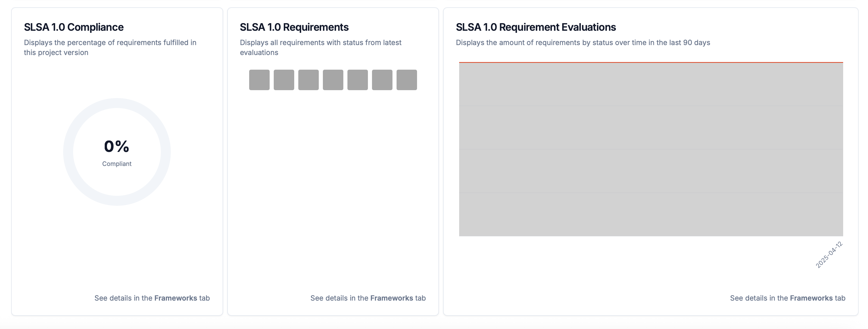This screenshot has width=868, height=329.
Task: Click the seventh requirement status square
Action: pyautogui.click(x=407, y=80)
